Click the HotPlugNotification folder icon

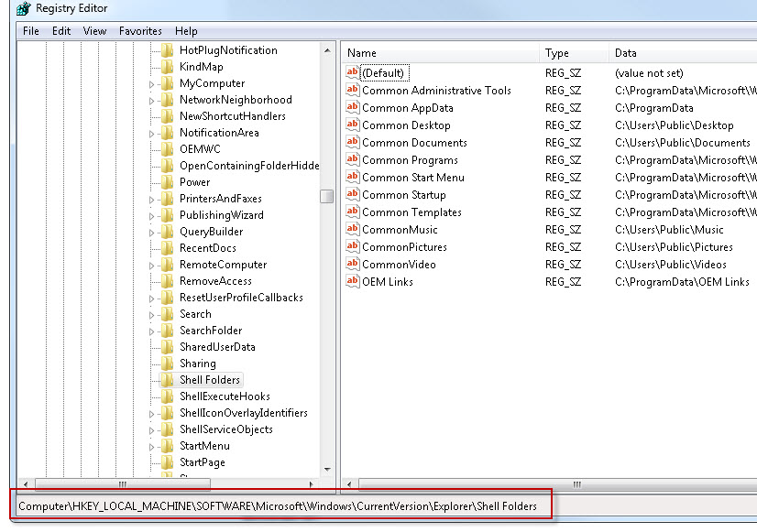tap(167, 50)
